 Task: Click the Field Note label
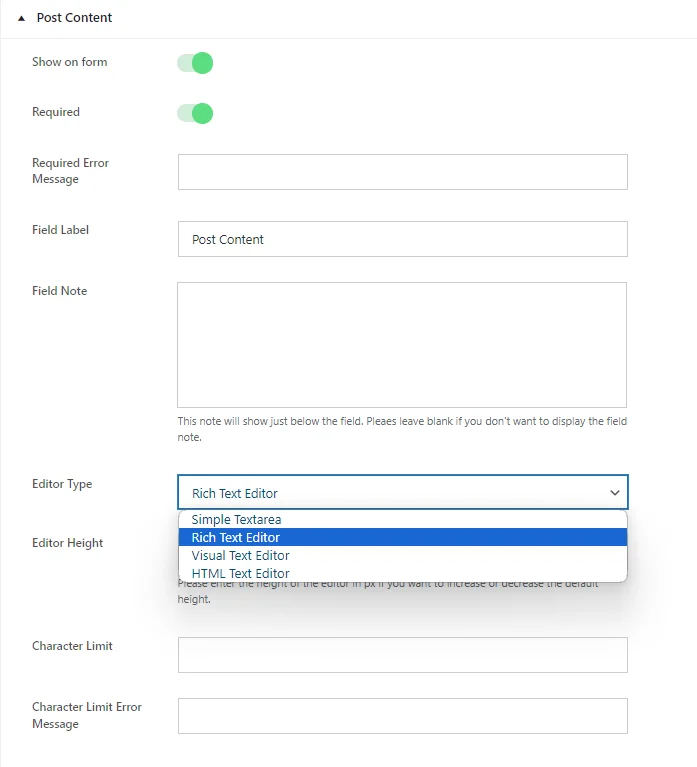[60, 291]
